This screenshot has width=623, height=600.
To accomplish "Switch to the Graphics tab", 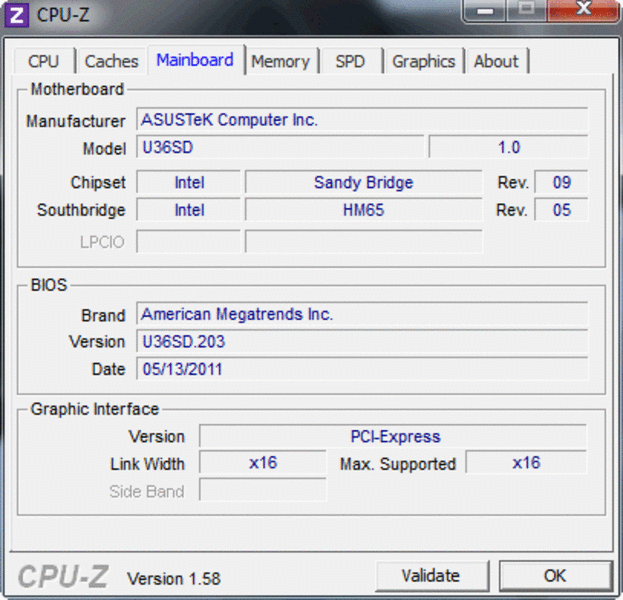I will (424, 61).
